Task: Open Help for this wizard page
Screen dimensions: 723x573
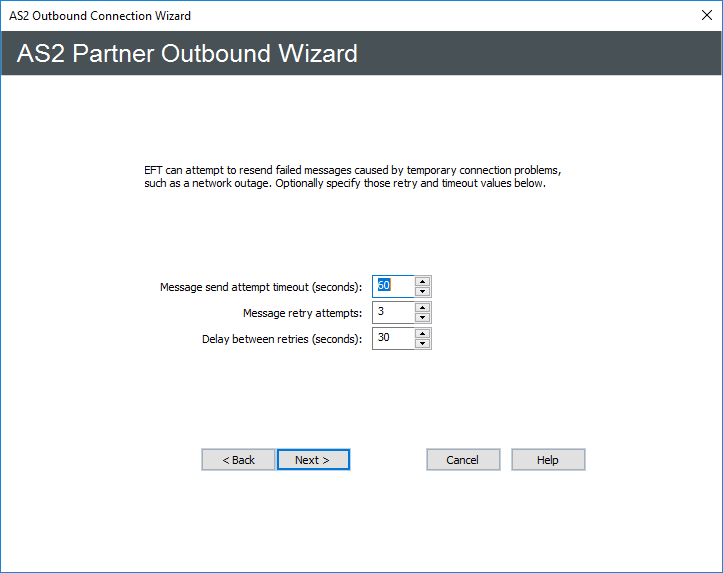Action: point(548,459)
